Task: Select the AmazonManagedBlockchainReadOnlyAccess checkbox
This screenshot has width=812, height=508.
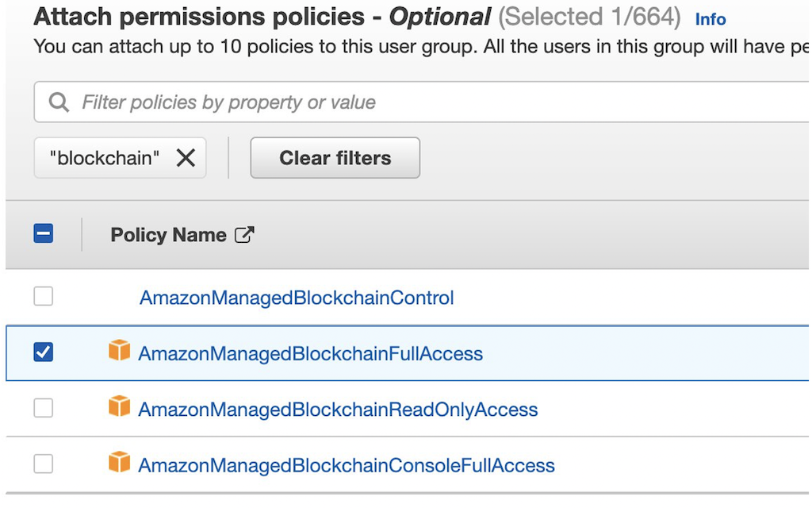Action: (44, 408)
